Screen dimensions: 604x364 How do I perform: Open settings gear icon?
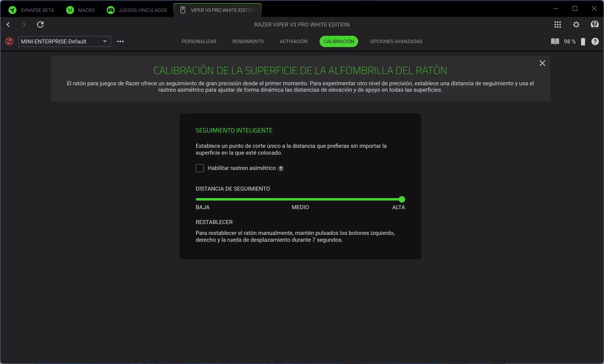coord(576,25)
